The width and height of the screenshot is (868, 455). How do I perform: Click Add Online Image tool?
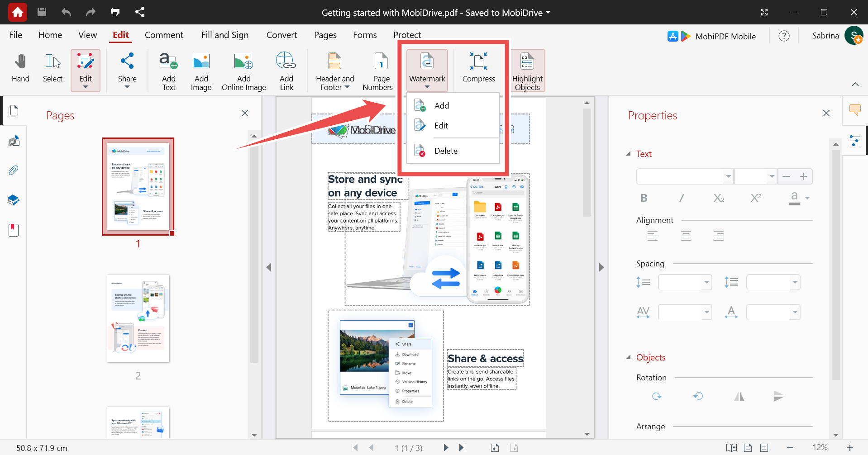pos(243,71)
